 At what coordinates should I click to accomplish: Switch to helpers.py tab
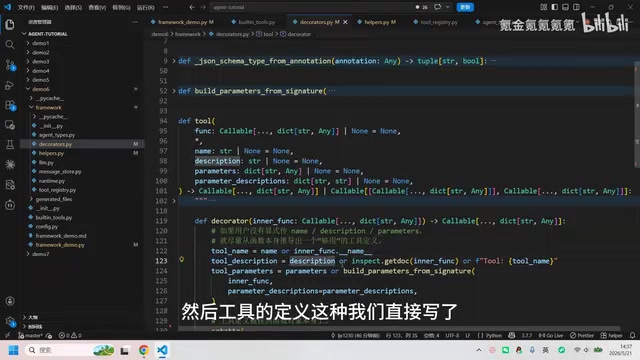[x=376, y=22]
